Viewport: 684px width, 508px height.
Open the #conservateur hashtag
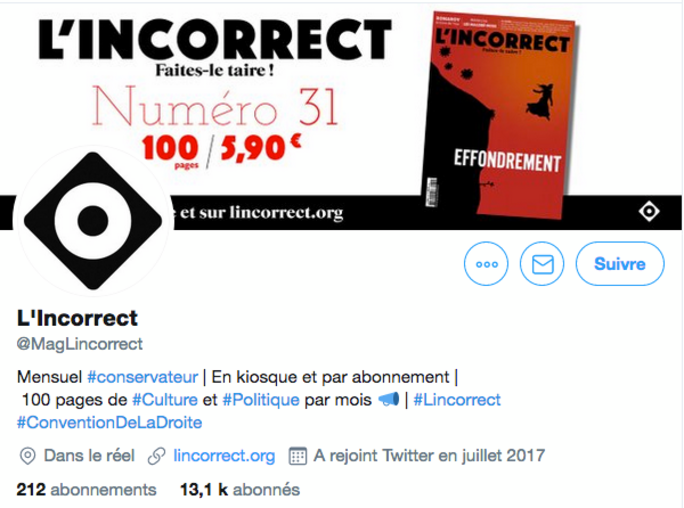143,377
